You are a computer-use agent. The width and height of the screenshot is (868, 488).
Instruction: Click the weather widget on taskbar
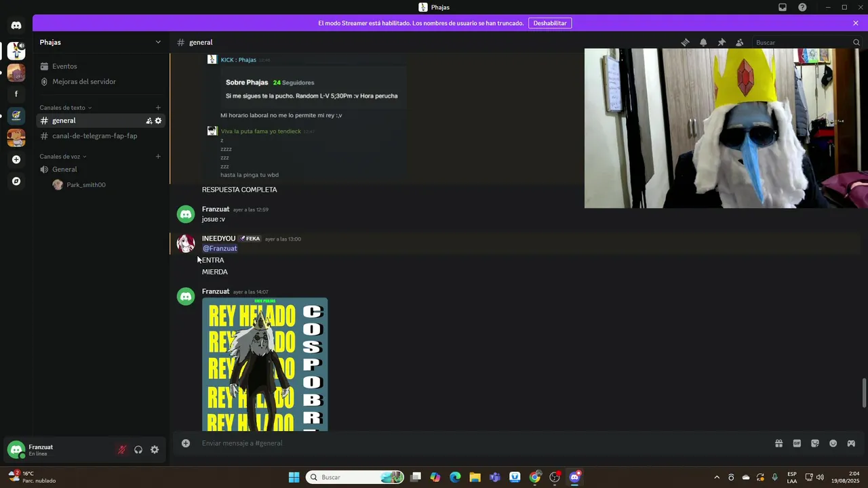34,477
